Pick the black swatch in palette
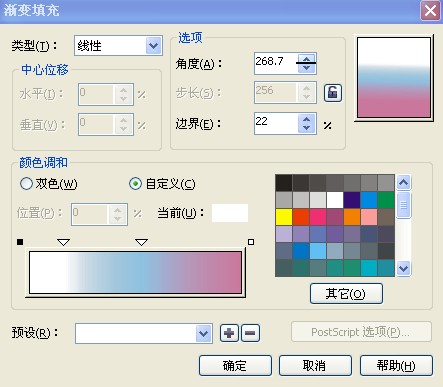 click(x=284, y=183)
